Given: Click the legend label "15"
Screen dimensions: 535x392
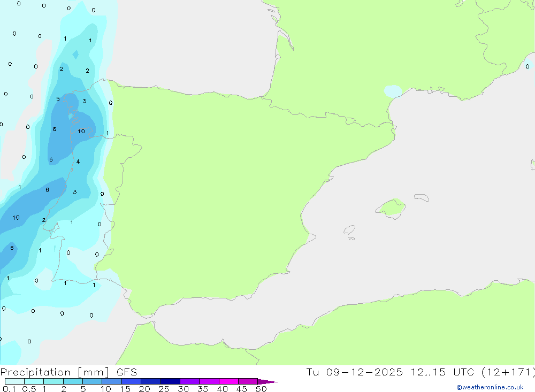Looking at the screenshot, I should (x=125, y=389).
